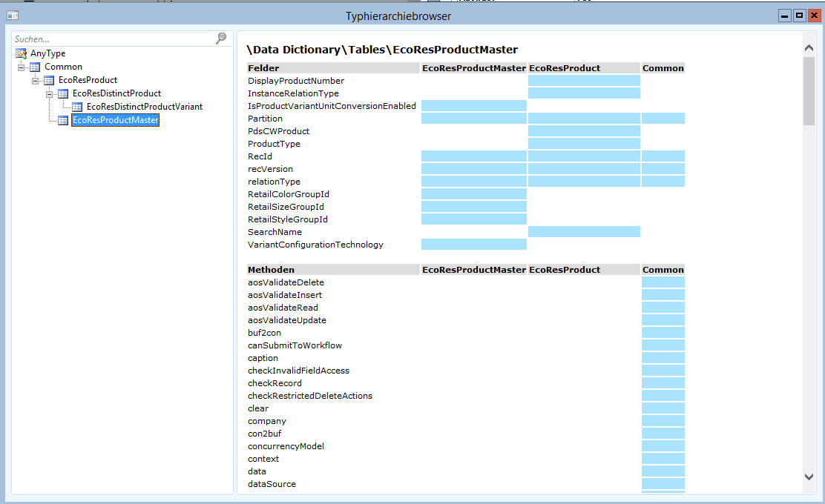
Task: Click the checkInvalidFieldAccess method
Action: point(298,371)
